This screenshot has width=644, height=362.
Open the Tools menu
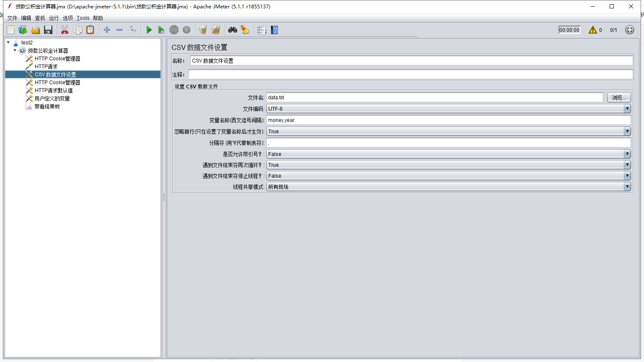point(83,18)
